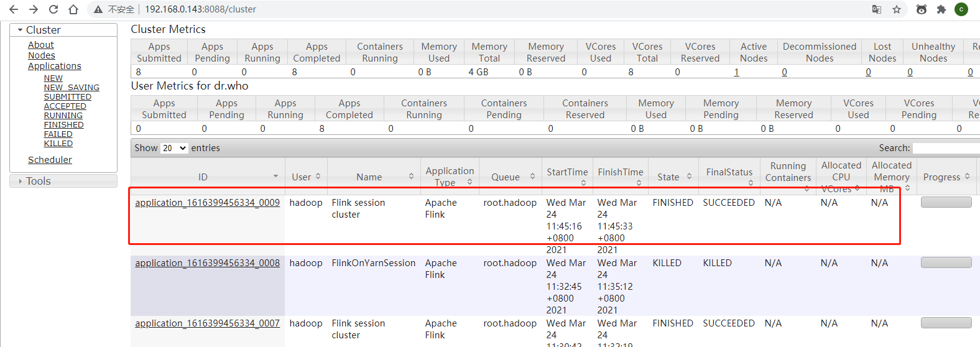Click the Search input field

coord(946,148)
